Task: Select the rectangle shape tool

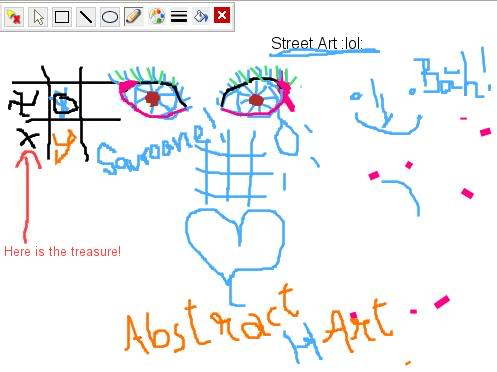Action: 62,16
